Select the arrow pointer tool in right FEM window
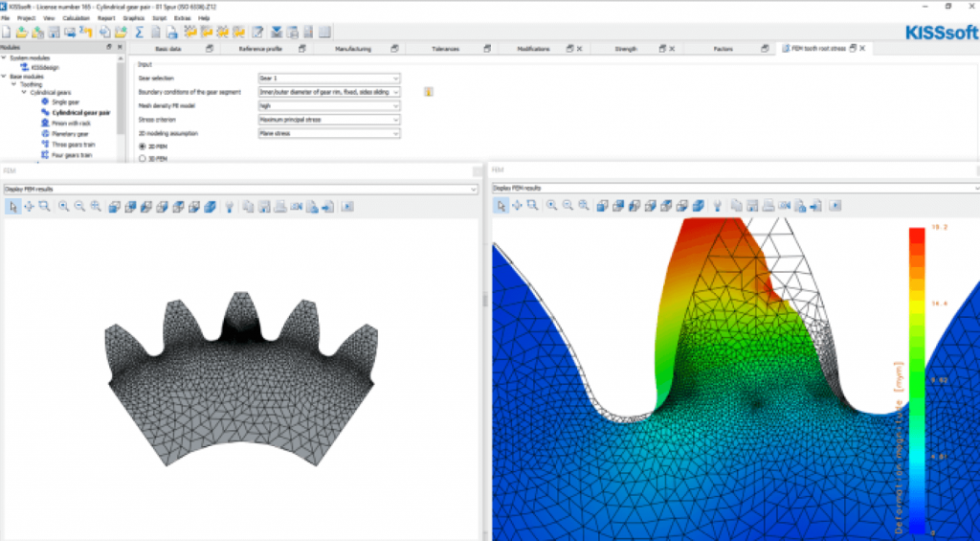980x541 pixels. (x=501, y=205)
